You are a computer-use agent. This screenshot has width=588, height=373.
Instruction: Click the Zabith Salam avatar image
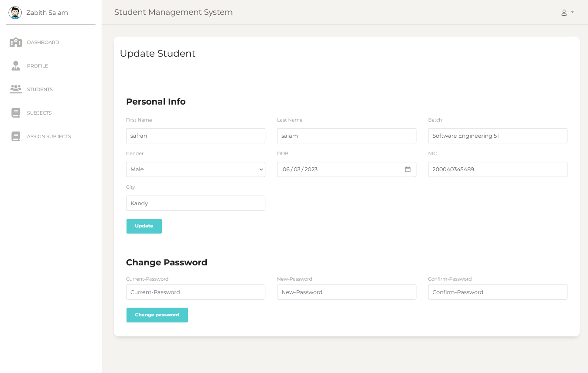(15, 13)
